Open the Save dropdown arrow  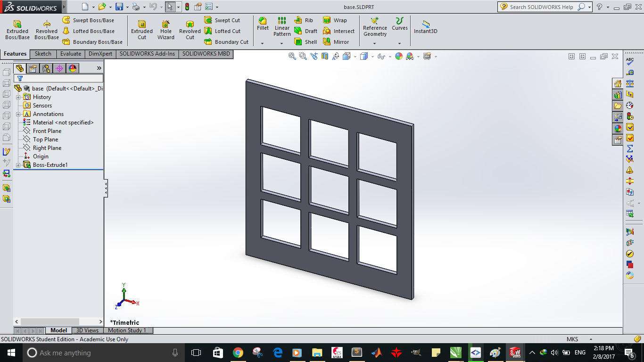127,7
